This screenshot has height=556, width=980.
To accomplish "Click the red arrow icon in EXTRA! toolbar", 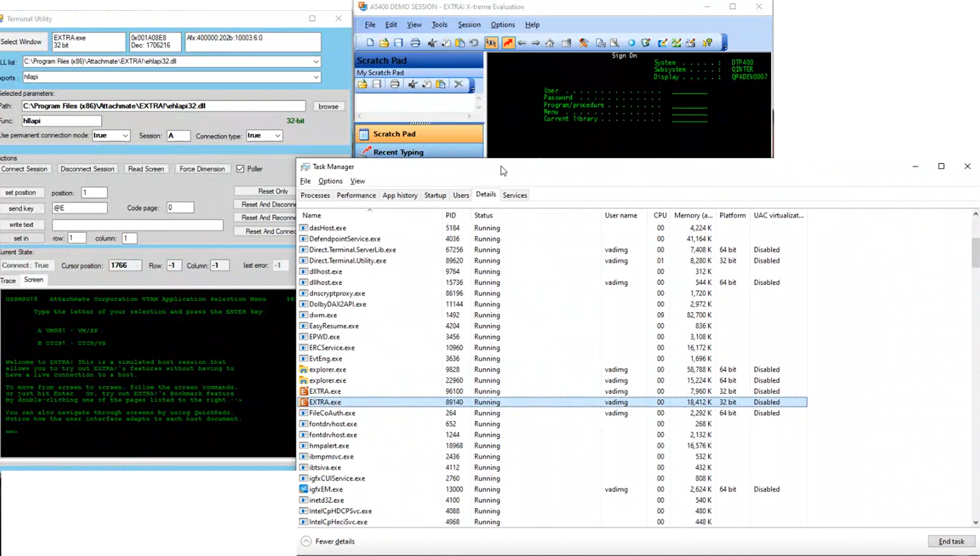I will pyautogui.click(x=508, y=42).
